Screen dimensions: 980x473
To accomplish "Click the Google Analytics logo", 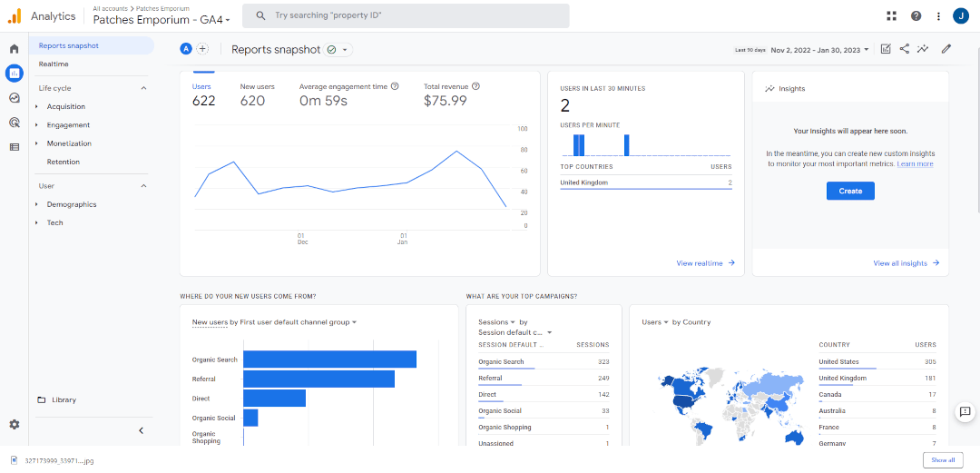I will 14,17.
